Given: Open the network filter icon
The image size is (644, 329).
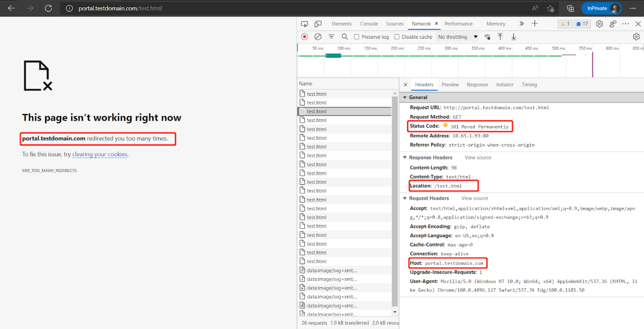Looking at the screenshot, I should (x=332, y=36).
